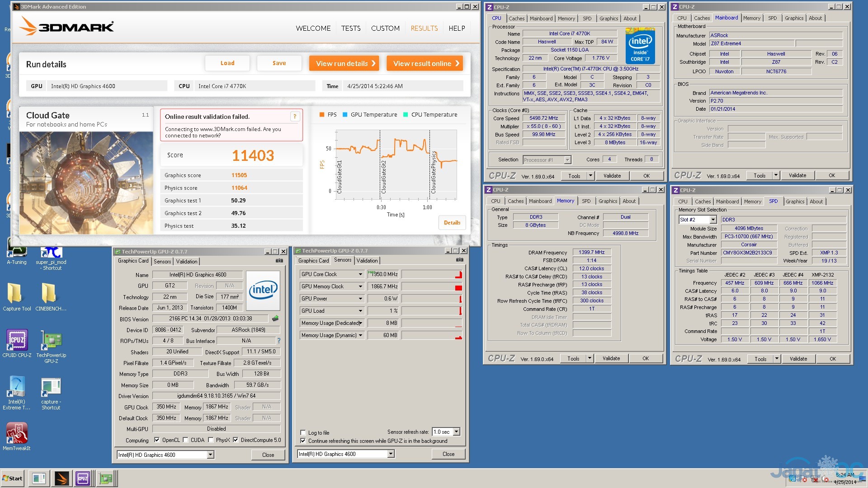Image resolution: width=868 pixels, height=488 pixels.
Task: Expand the GPU Core Clock sensor dropdown
Action: click(360, 274)
